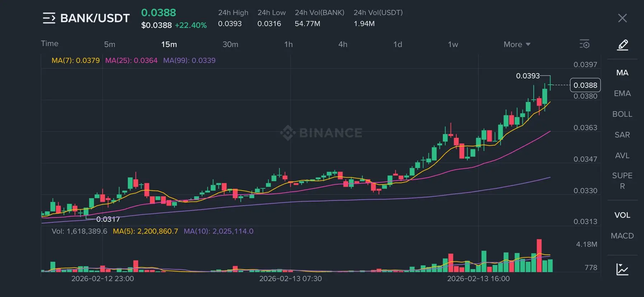Click the 24h Vol(USDT) value 1.94M
The width and height of the screenshot is (644, 297).
click(364, 24)
